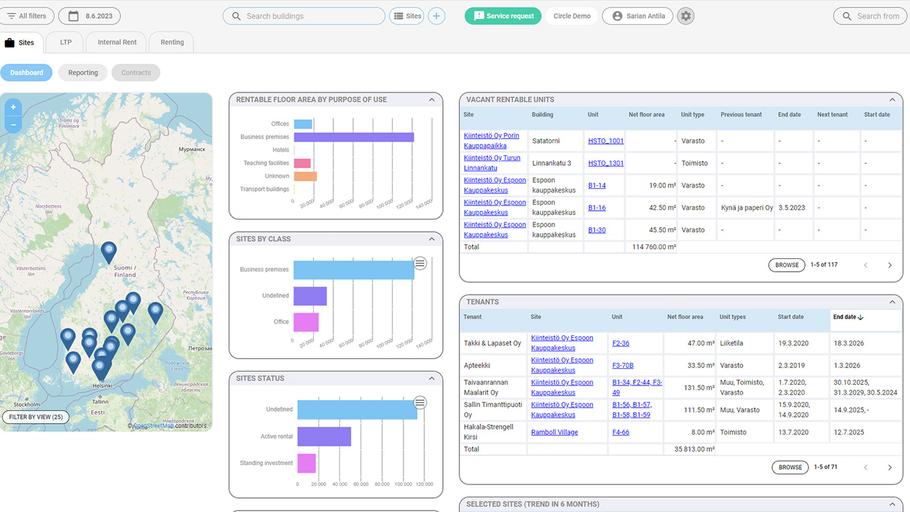
Task: Select the Dashboard view
Action: pyautogui.click(x=26, y=73)
